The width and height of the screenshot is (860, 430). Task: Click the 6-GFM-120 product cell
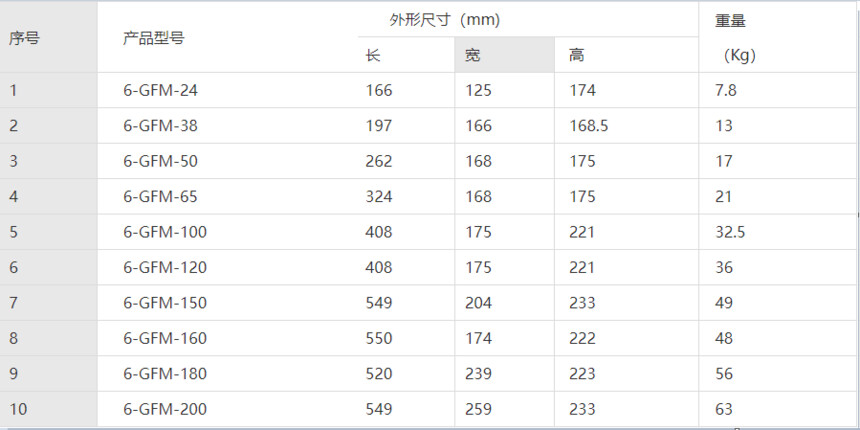click(x=165, y=268)
